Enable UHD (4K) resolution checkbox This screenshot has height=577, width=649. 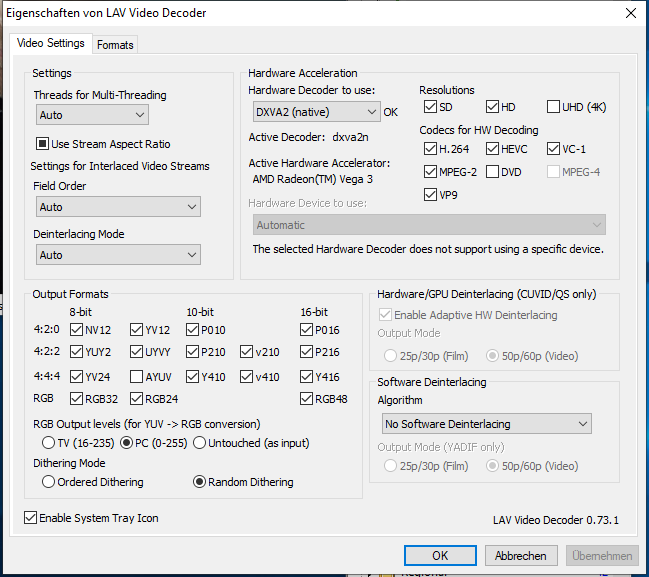(554, 107)
